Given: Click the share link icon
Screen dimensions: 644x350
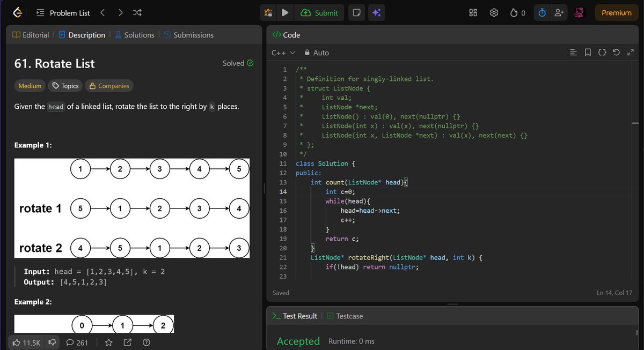Looking at the screenshot, I should (127, 342).
